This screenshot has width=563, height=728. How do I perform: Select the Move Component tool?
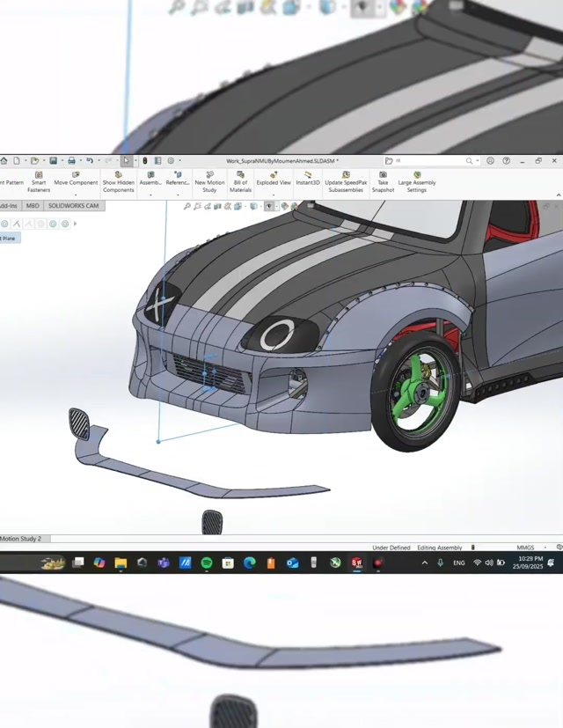pyautogui.click(x=76, y=181)
